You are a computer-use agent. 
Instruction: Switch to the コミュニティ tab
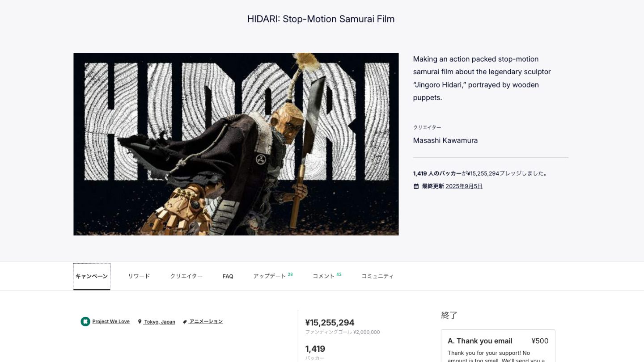(x=377, y=276)
